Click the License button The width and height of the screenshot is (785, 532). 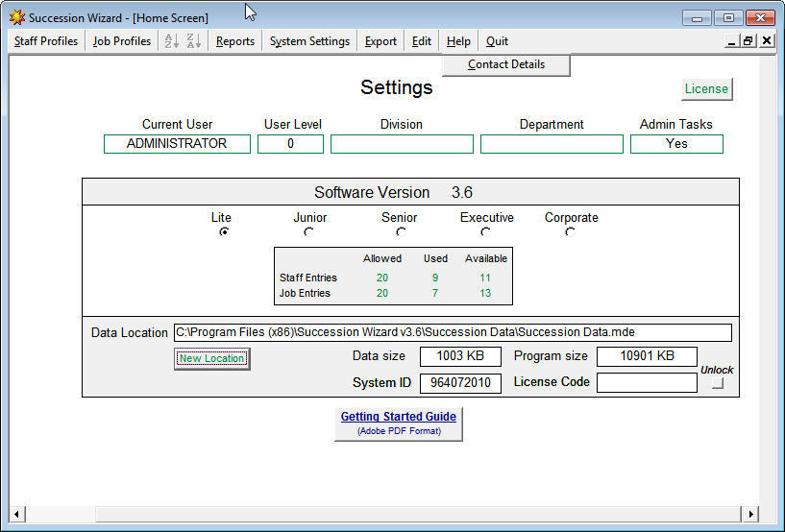point(706,89)
